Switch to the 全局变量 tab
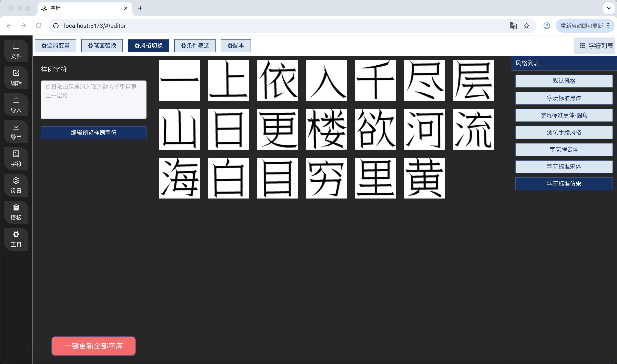Image resolution: width=617 pixels, height=364 pixels. pyautogui.click(x=55, y=46)
